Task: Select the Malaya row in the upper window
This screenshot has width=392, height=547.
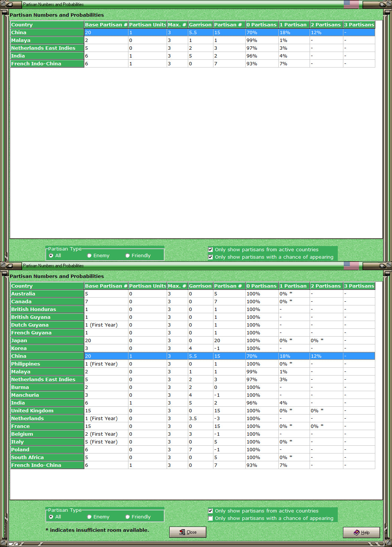Action: [193, 40]
